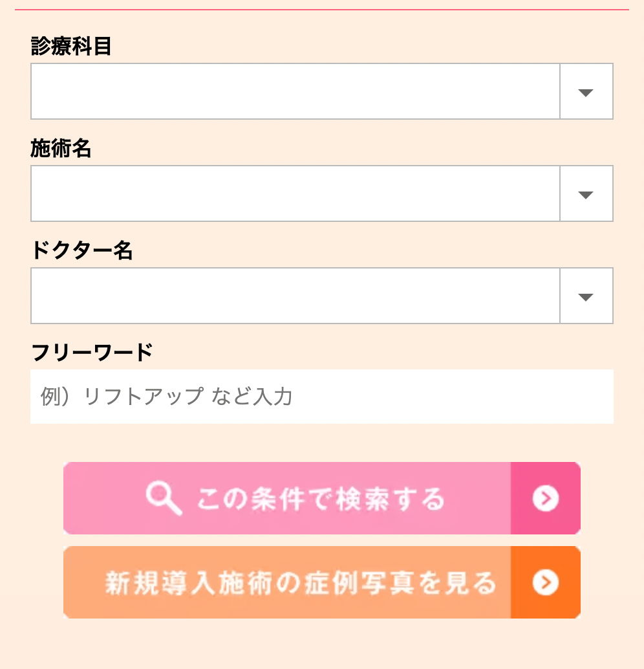Click the magnifying glass icon on search button

pos(164,498)
